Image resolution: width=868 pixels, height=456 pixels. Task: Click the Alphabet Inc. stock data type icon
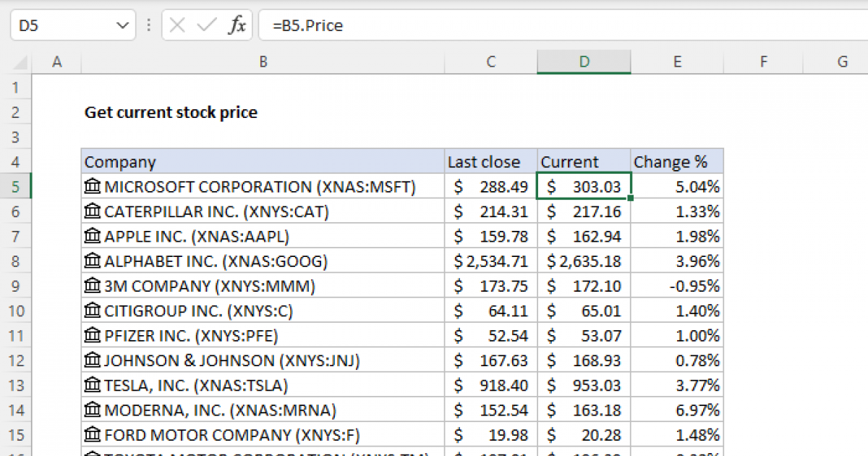(93, 261)
